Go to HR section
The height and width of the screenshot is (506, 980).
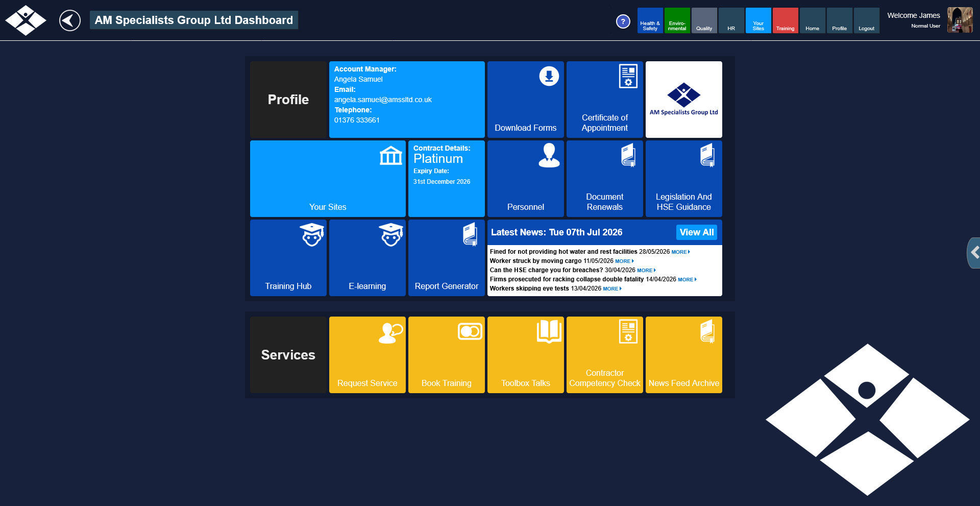731,20
